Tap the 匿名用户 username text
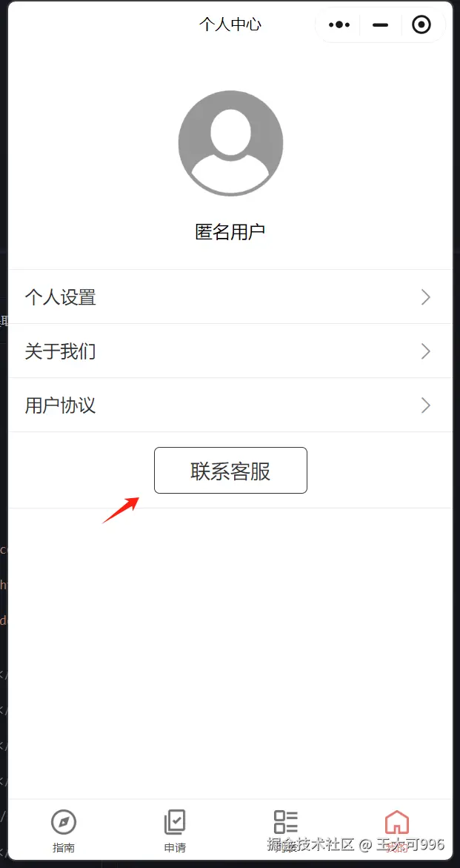Image resolution: width=460 pixels, height=868 pixels. [230, 233]
